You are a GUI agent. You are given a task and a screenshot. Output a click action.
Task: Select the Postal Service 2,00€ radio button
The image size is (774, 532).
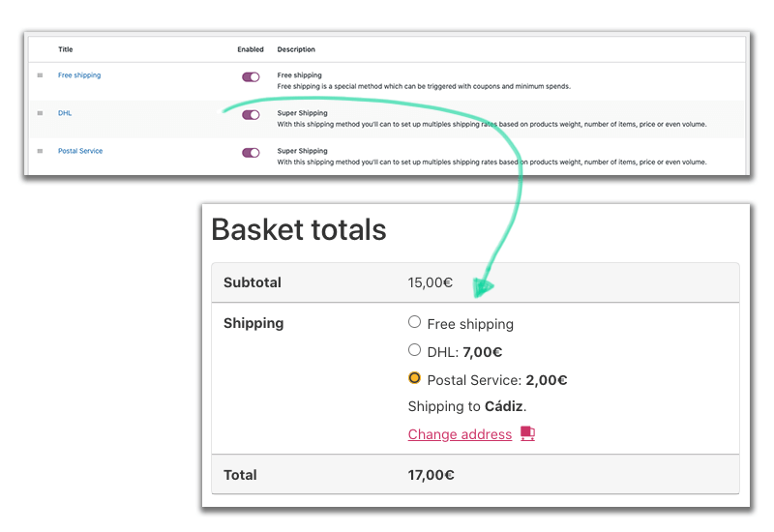pos(415,378)
